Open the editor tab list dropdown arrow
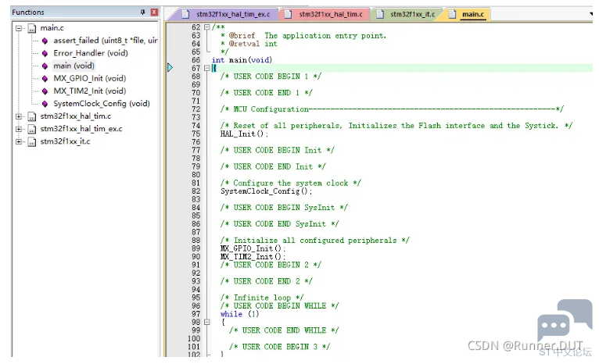 pyautogui.click(x=591, y=14)
